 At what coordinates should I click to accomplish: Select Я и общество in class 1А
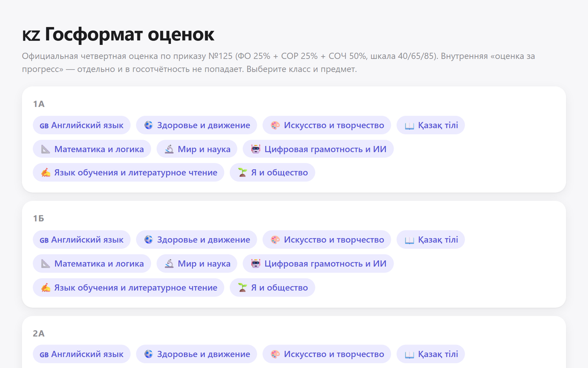pyautogui.click(x=272, y=173)
